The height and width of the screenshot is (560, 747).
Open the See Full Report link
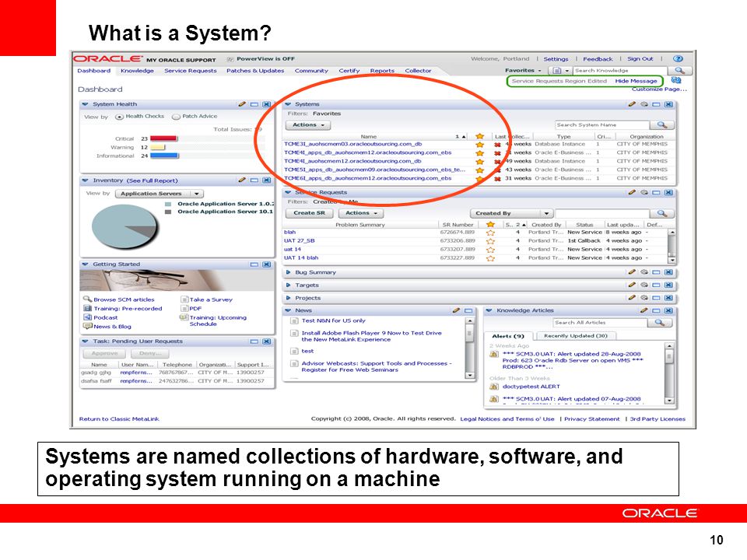152,180
